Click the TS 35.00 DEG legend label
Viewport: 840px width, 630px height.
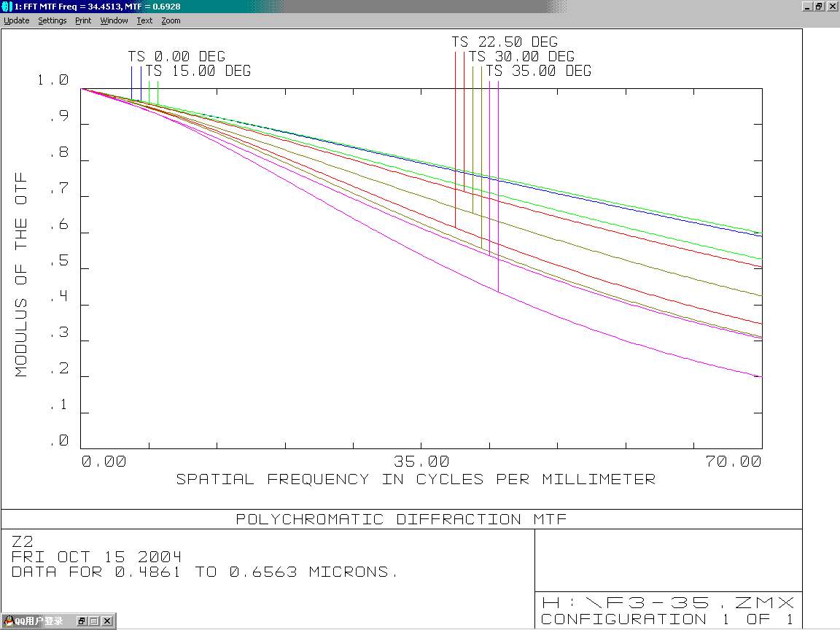539,71
